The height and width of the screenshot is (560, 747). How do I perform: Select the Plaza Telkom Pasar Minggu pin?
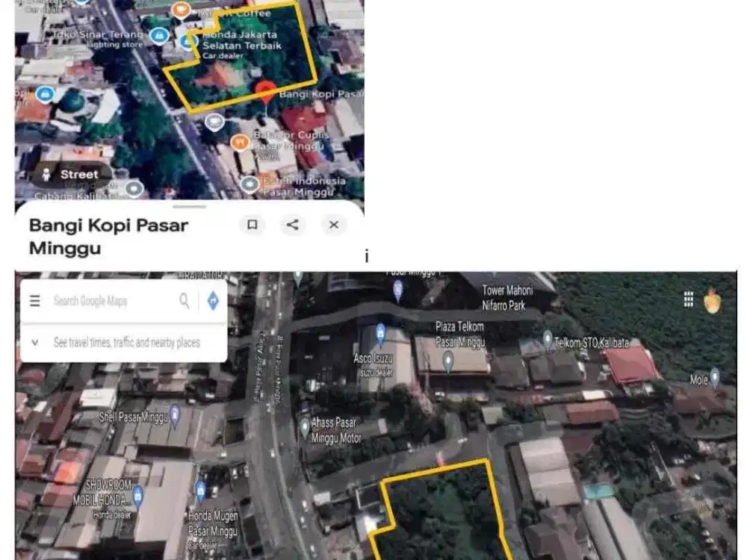[x=447, y=362]
